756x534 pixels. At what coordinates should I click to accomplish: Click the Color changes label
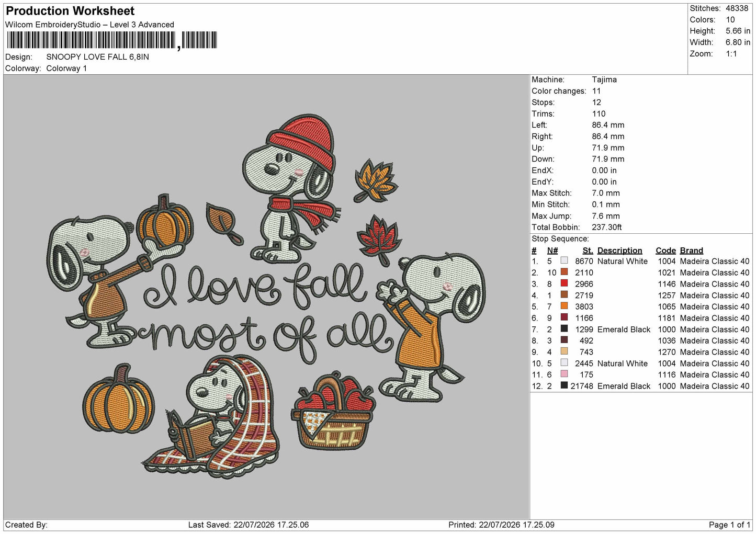[559, 91]
